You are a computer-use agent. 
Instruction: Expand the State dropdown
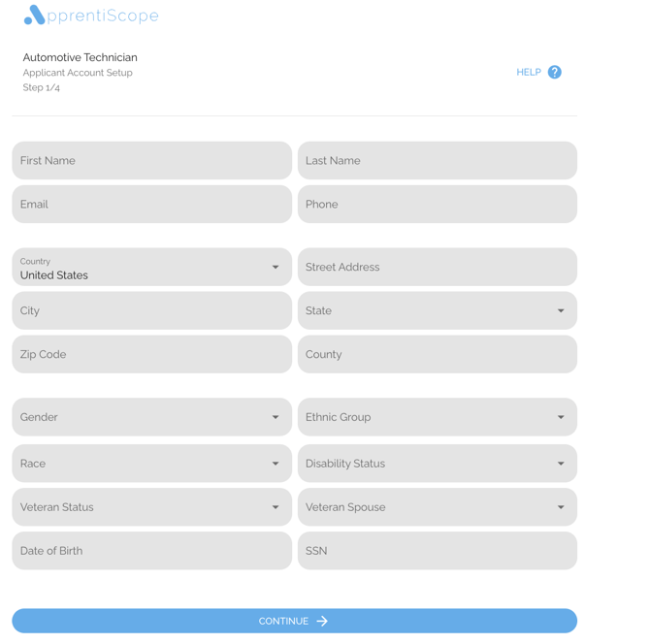[x=437, y=311]
